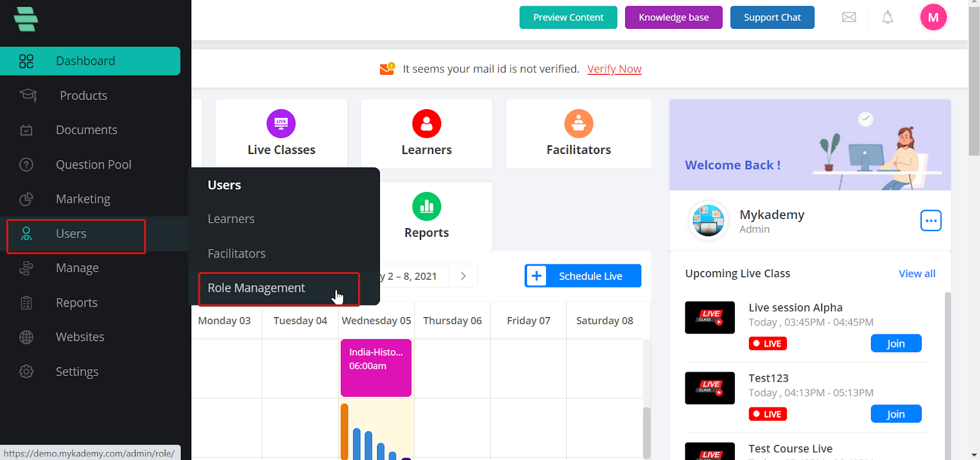The image size is (980, 460).
Task: Click the Products graduation cap icon
Action: click(28, 96)
